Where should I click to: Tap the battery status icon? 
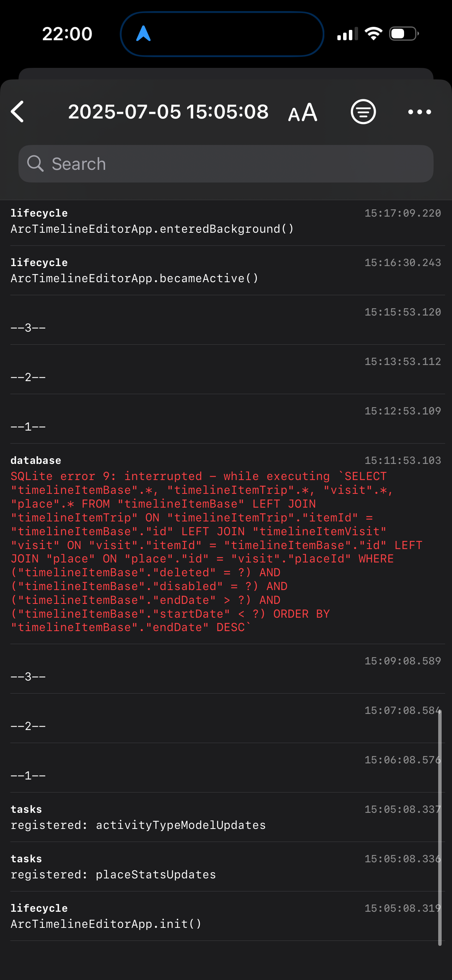tap(404, 34)
